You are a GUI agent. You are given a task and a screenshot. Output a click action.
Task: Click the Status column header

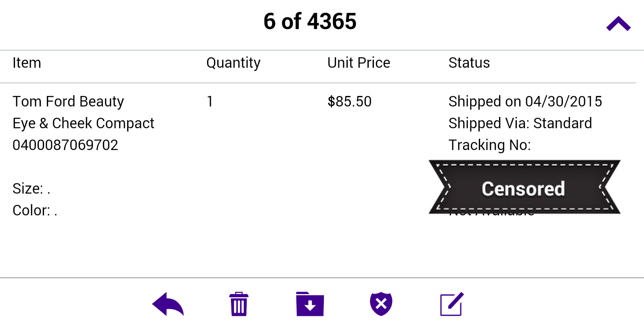pyautogui.click(x=469, y=63)
